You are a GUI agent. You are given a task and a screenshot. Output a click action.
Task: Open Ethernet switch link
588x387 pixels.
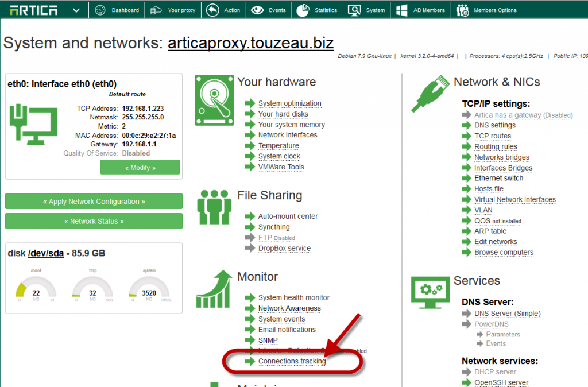(499, 178)
